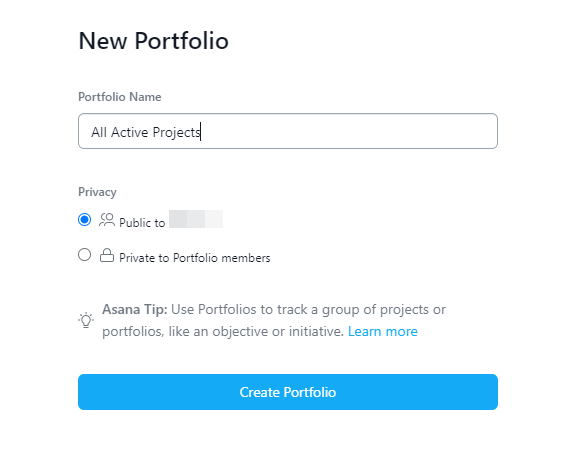
Task: Click the word 'Active' in name field
Action: point(130,132)
